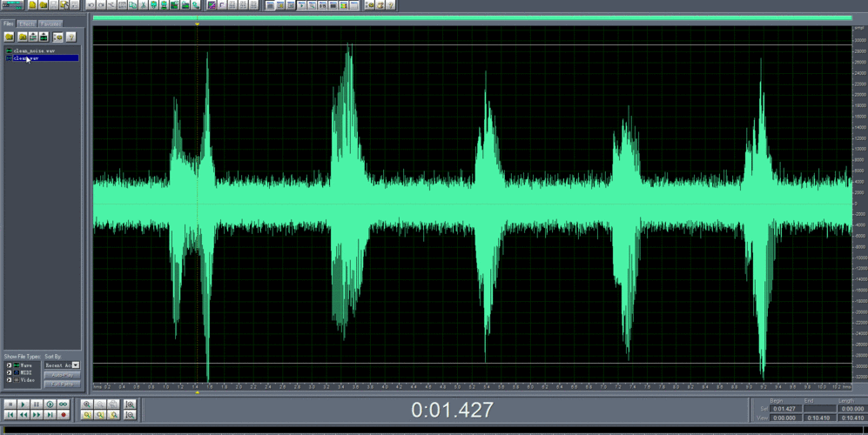This screenshot has width=868, height=435.
Task: Select clean_noise.wav in the file list
Action: point(34,51)
